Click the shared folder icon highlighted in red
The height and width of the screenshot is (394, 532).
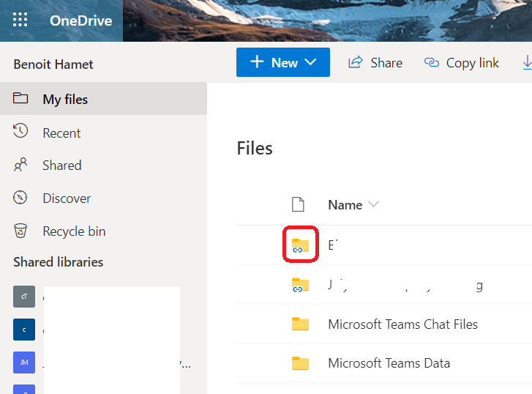pyautogui.click(x=300, y=245)
